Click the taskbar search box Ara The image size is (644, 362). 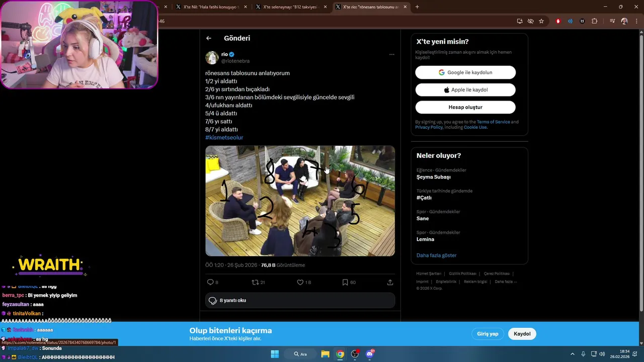click(x=300, y=354)
